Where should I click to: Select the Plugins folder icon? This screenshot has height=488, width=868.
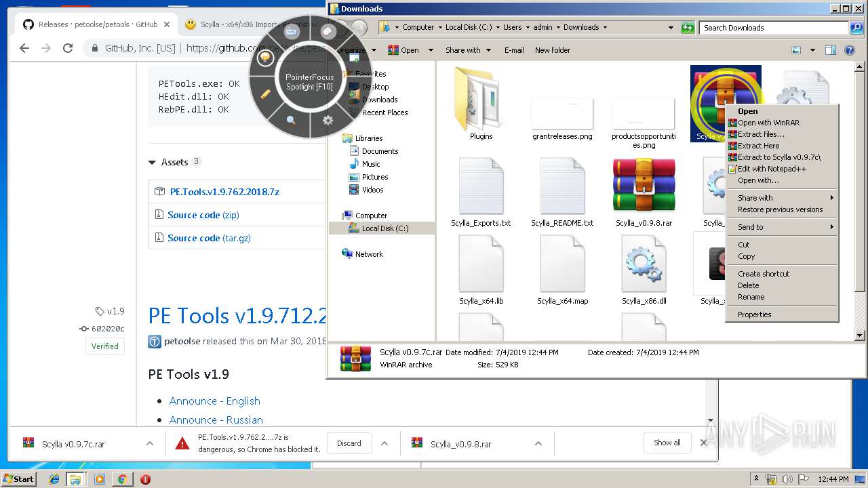click(481, 98)
